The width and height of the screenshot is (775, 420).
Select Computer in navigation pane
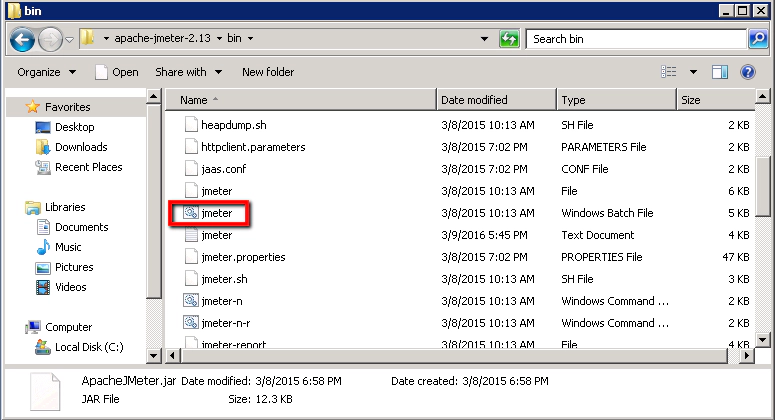click(x=68, y=327)
